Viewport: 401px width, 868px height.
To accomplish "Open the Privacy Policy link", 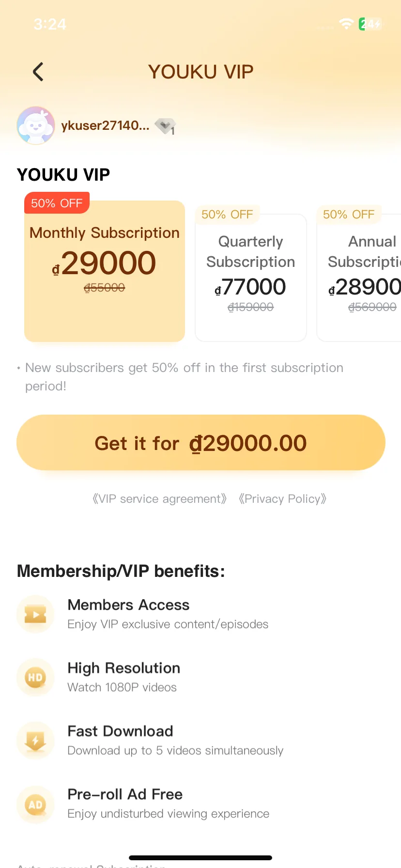I will point(282,499).
